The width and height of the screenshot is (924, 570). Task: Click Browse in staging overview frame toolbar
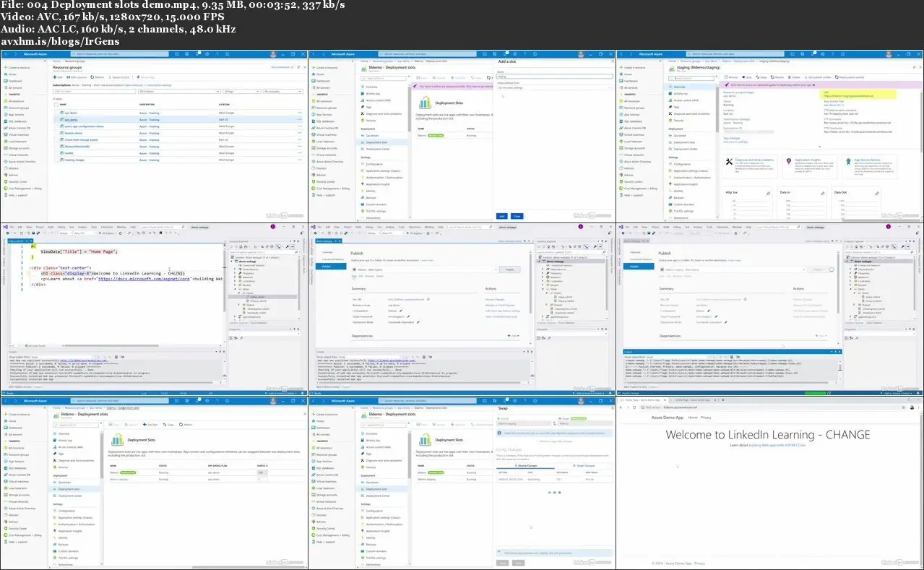731,77
